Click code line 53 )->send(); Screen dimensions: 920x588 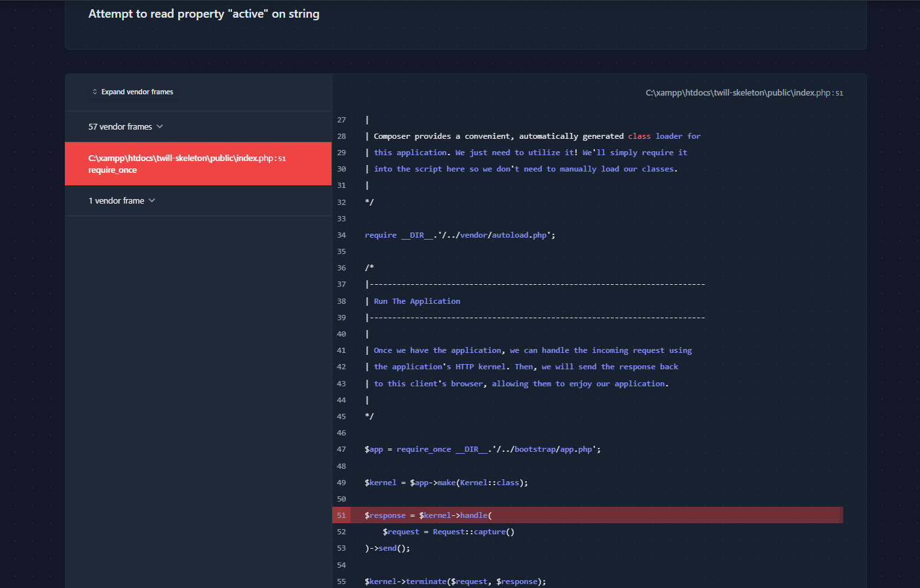pos(387,548)
